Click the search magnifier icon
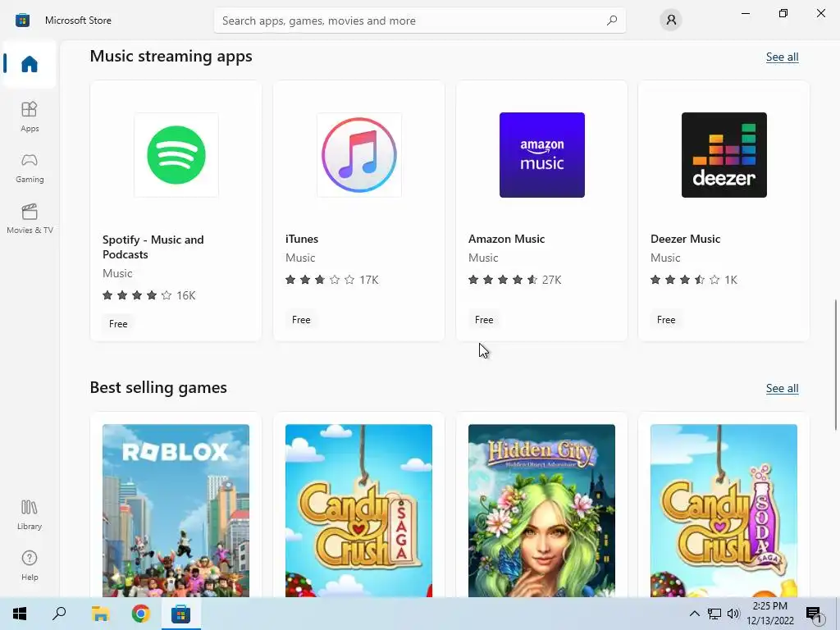 pyautogui.click(x=612, y=21)
